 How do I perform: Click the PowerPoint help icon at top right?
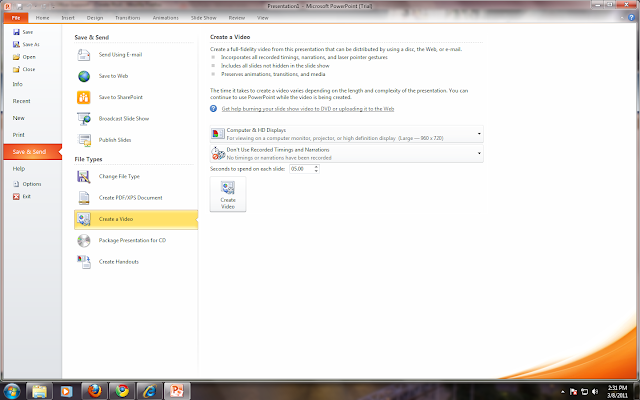click(631, 18)
